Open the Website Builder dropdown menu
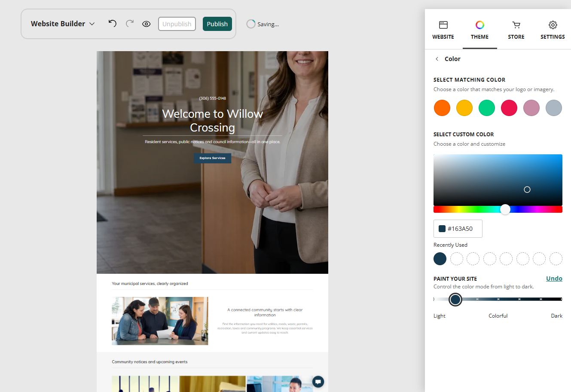Image resolution: width=571 pixels, height=392 pixels. [x=63, y=24]
